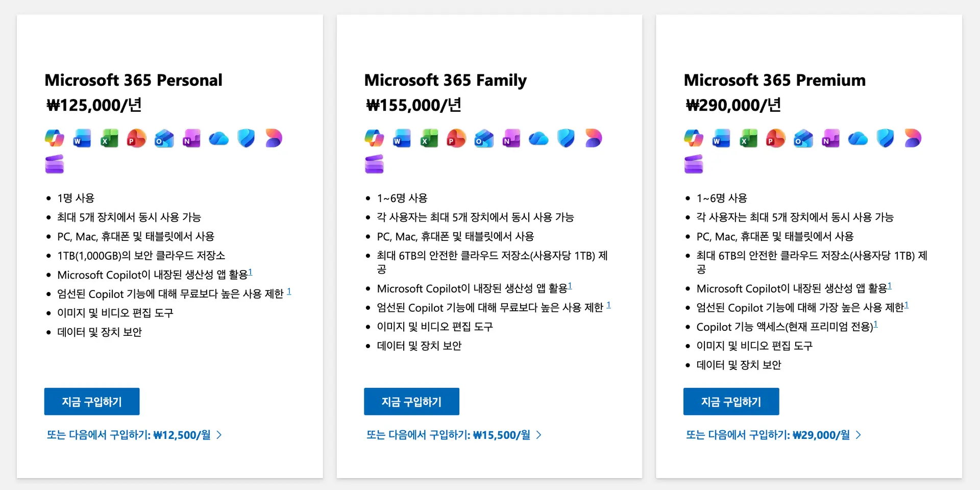This screenshot has height=490, width=980.
Task: Click the Excel icon in Family plan
Action: click(429, 138)
